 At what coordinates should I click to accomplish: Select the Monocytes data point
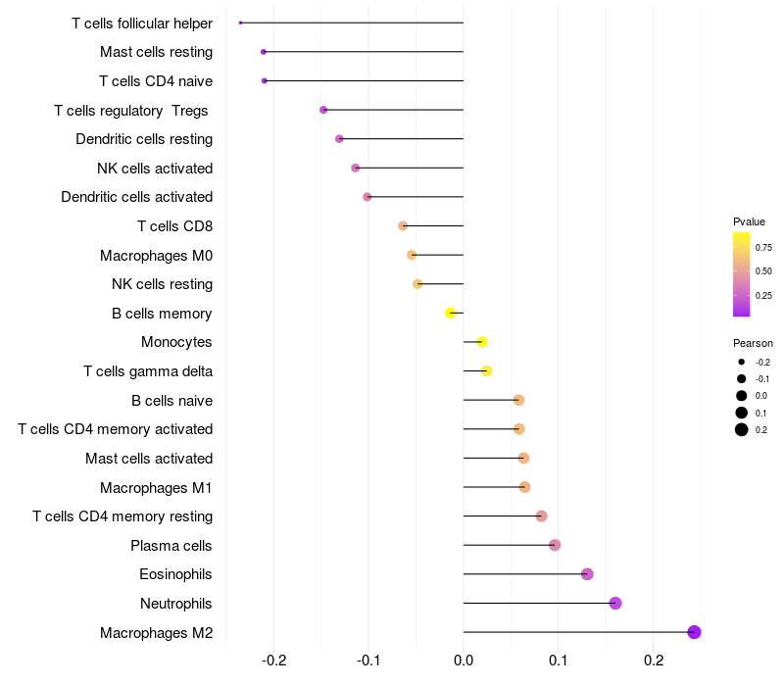(481, 342)
